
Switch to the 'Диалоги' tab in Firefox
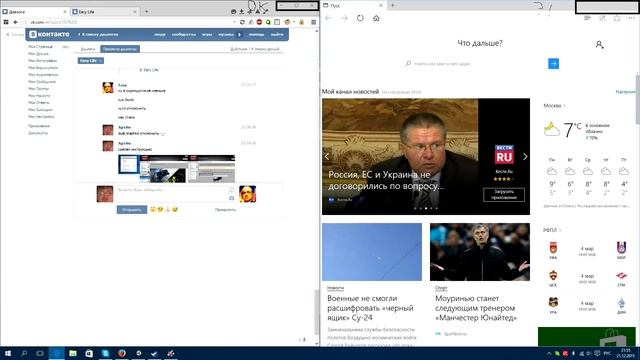[x=34, y=12]
